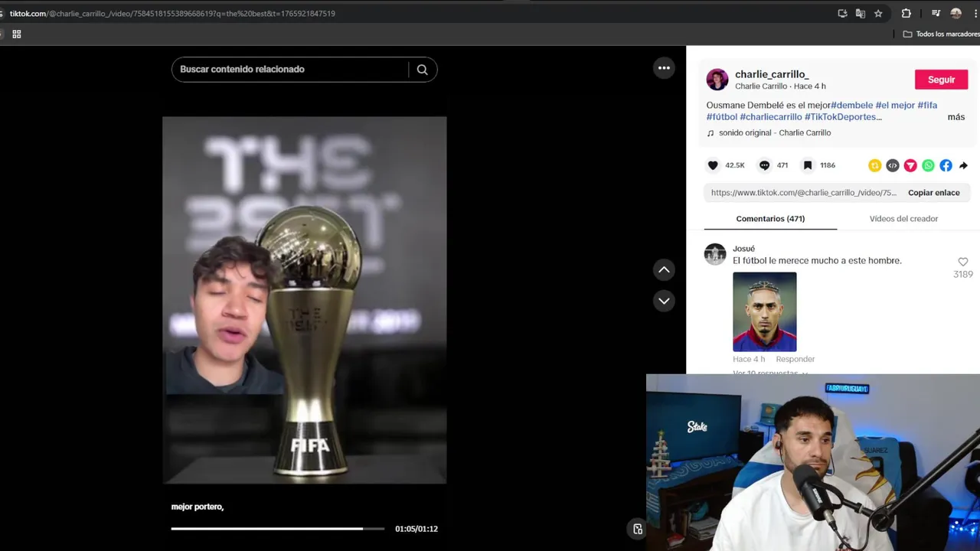Expand the caption with 'más'
The height and width of the screenshot is (551, 980).
pos(956,117)
